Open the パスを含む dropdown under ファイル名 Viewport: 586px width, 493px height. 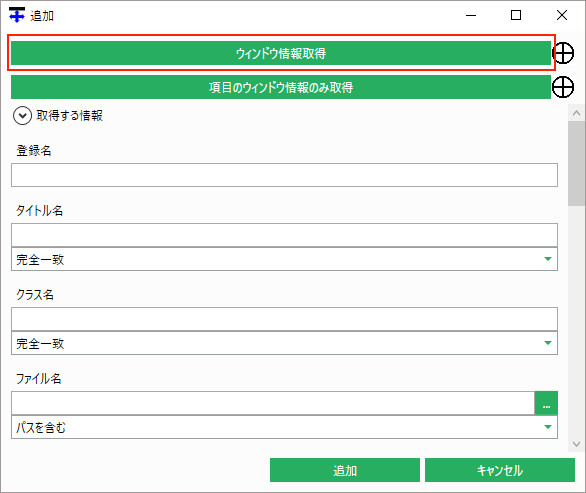(284, 427)
